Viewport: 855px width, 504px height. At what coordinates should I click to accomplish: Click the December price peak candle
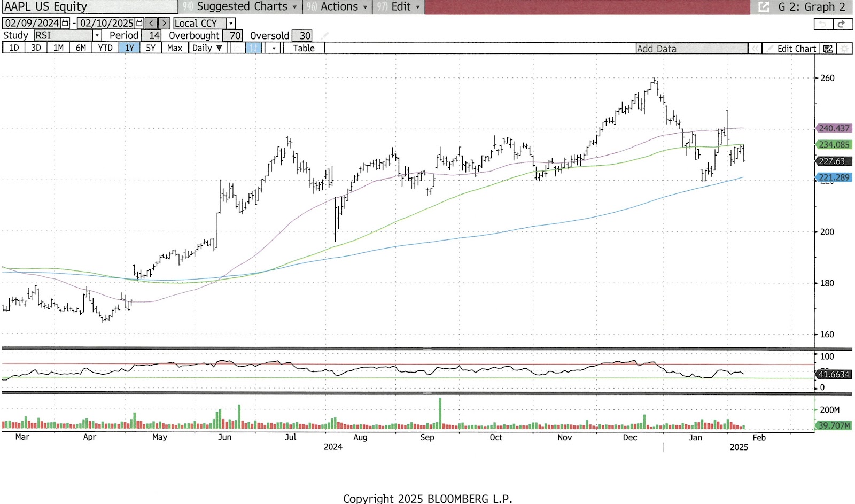[x=655, y=83]
